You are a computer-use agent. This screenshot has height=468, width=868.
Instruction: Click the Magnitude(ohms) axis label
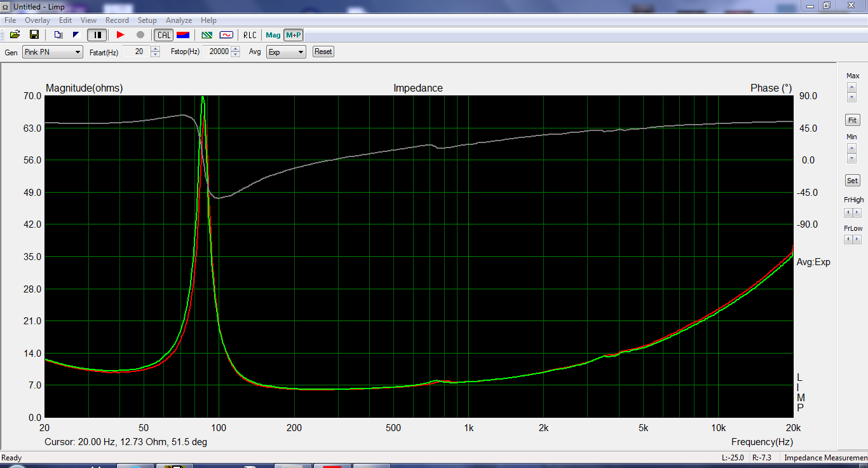85,88
